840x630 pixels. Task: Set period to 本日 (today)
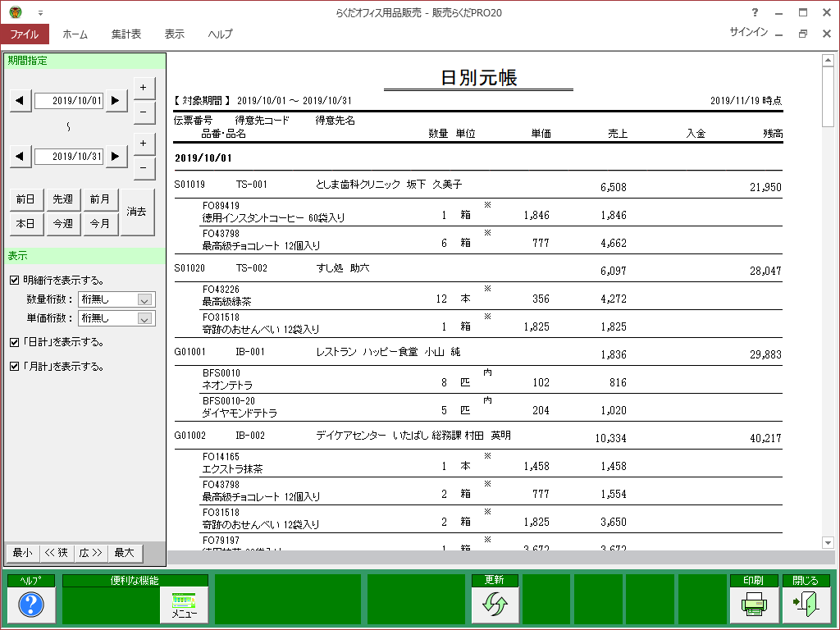(x=25, y=224)
